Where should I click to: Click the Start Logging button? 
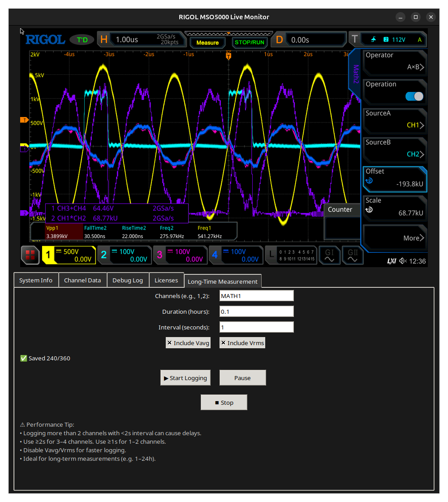(185, 378)
